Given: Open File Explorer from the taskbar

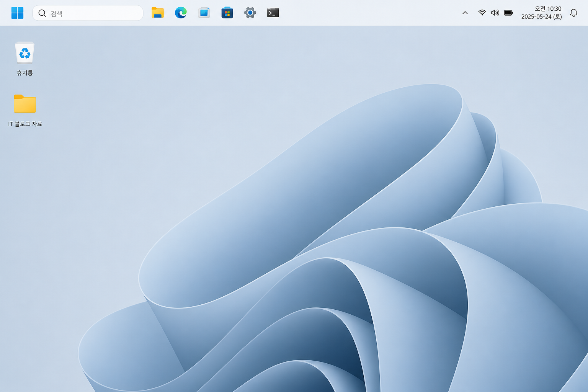Looking at the screenshot, I should (158, 13).
